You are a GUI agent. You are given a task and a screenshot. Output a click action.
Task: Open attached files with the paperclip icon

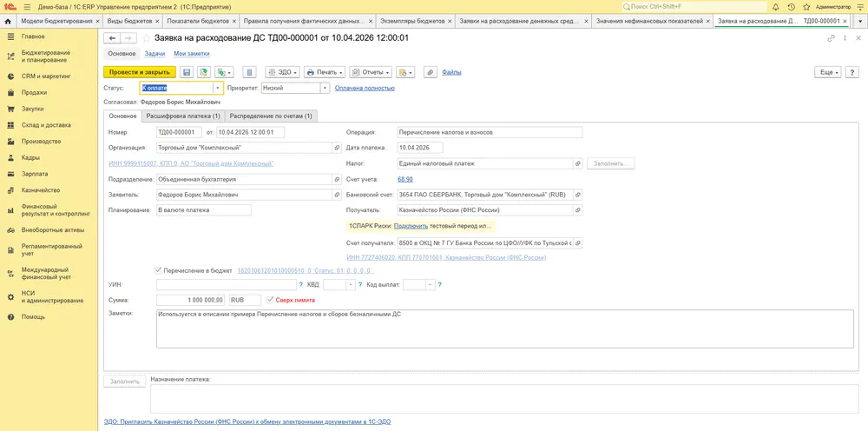[431, 72]
